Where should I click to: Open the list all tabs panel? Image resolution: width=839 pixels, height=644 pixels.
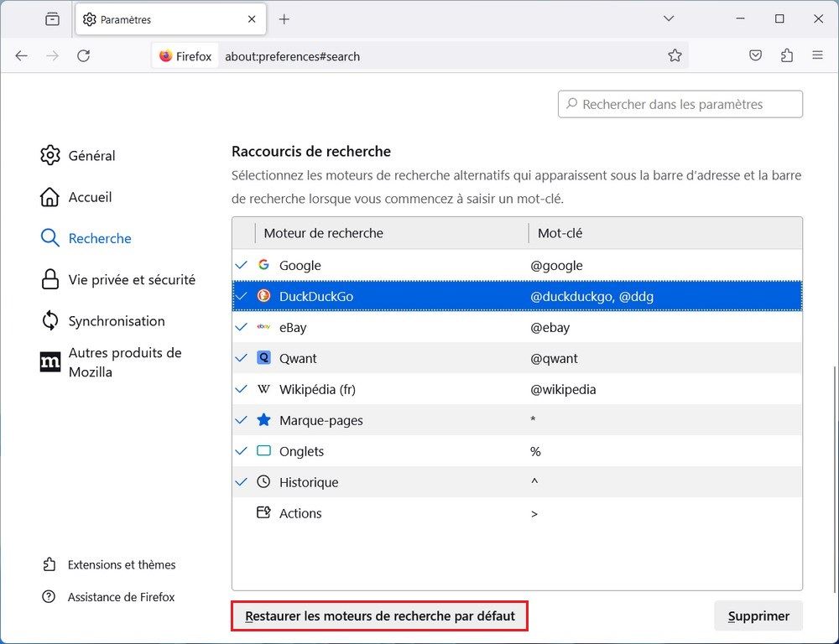(669, 18)
